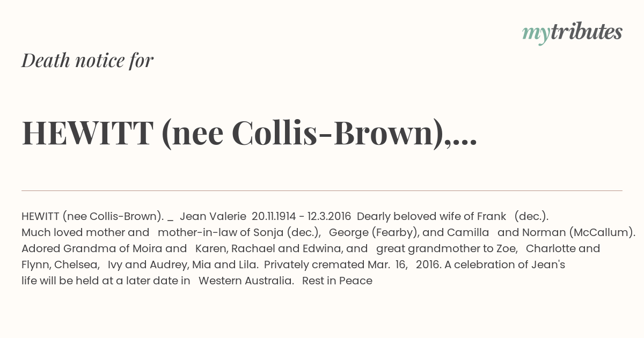This screenshot has height=338, width=644.
Task: Click the dates 20.11.1914 - 12.3.2016
Action: pyautogui.click(x=301, y=216)
